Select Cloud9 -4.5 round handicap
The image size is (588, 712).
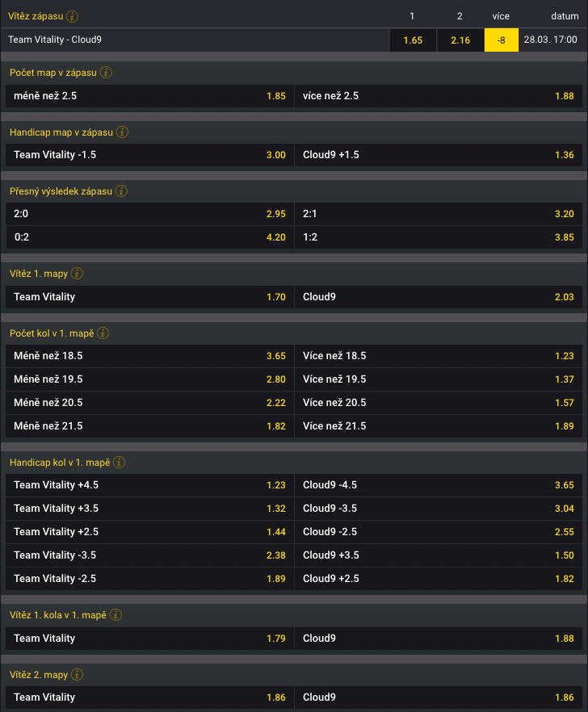(439, 485)
